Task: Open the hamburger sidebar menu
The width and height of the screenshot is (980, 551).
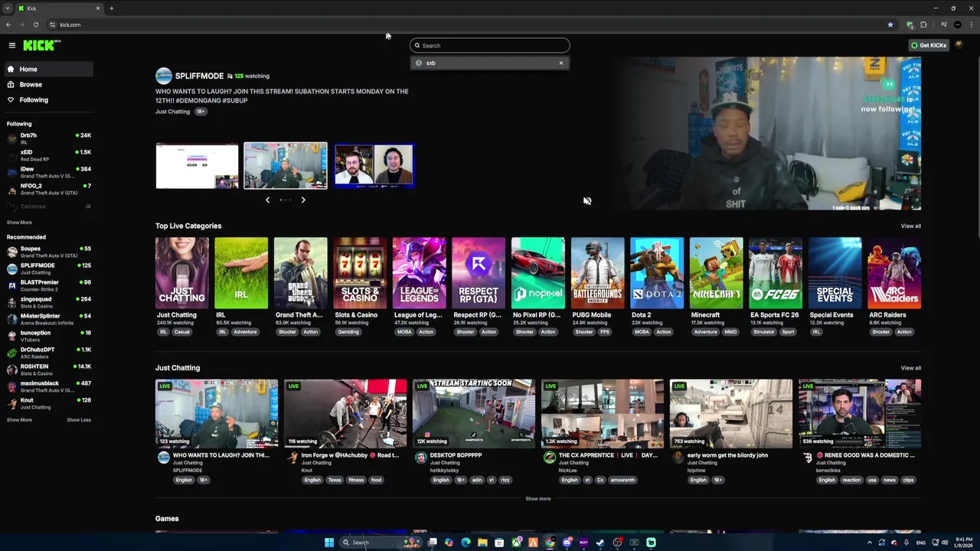Action: 11,45
